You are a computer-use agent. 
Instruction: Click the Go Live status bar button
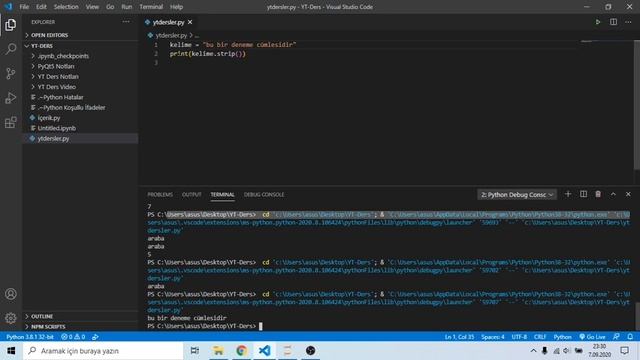point(592,337)
